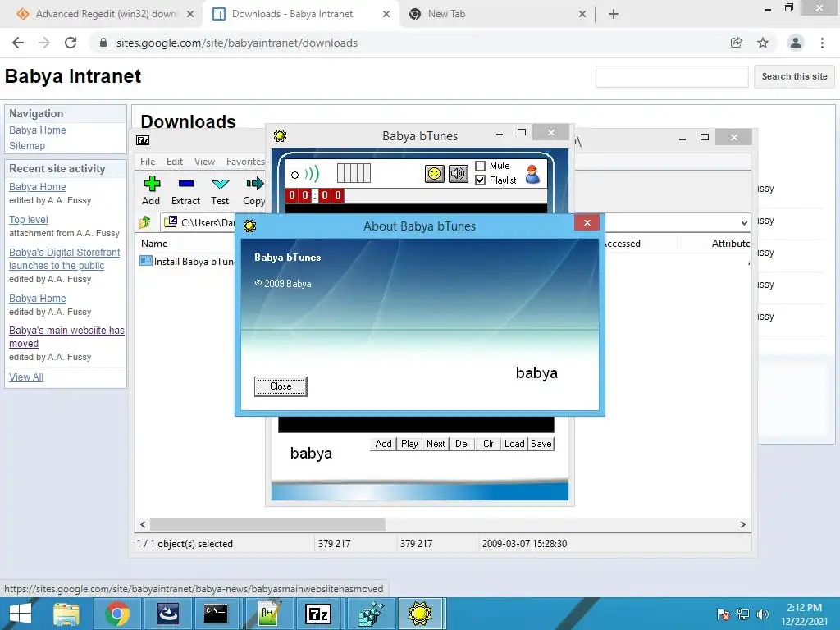Viewport: 840px width, 630px height.
Task: Uncheck the Playlist checkbox in bTunes
Action: (480, 180)
